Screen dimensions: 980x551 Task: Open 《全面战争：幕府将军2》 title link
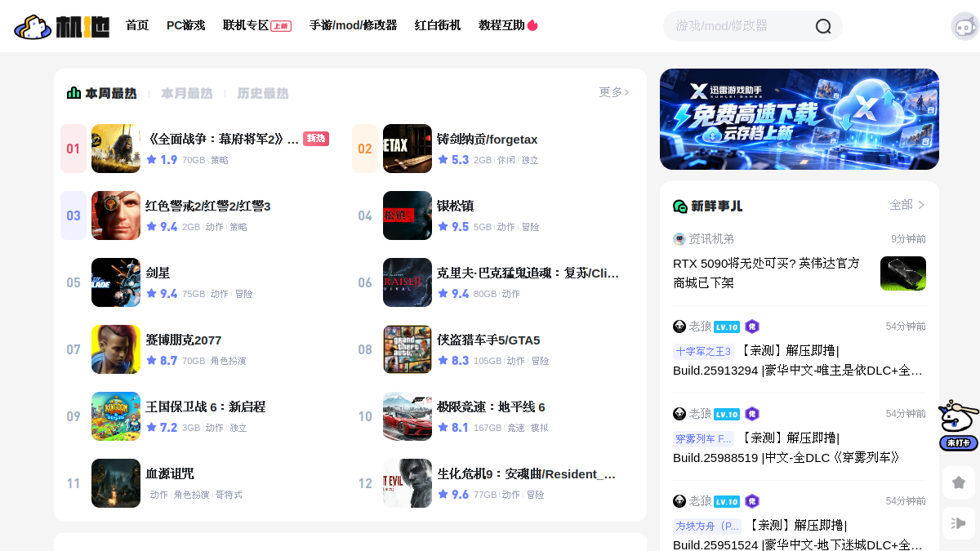tap(222, 139)
